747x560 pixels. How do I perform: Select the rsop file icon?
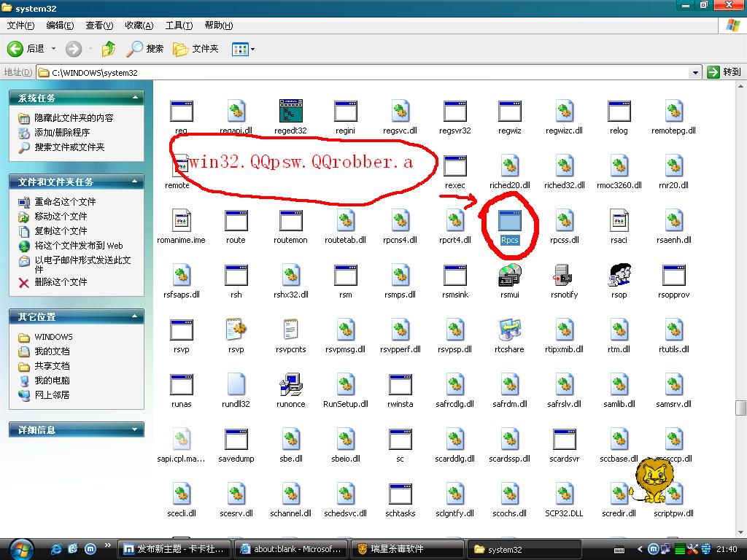[x=619, y=275]
